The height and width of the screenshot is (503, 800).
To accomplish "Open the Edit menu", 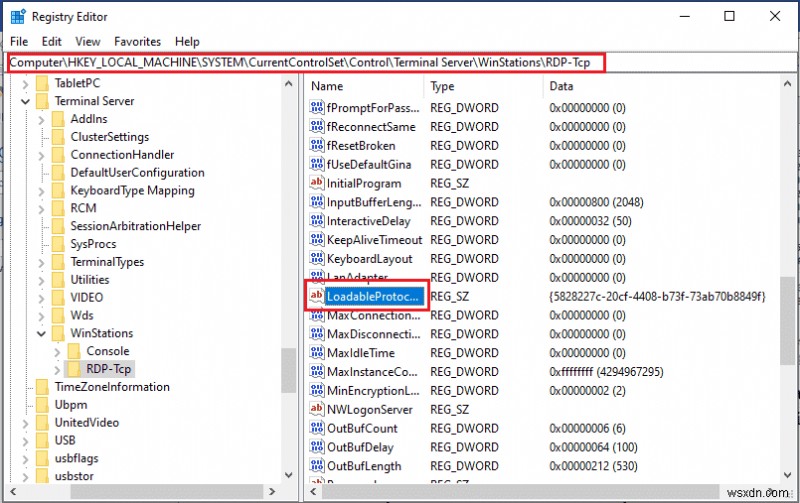I will (52, 42).
